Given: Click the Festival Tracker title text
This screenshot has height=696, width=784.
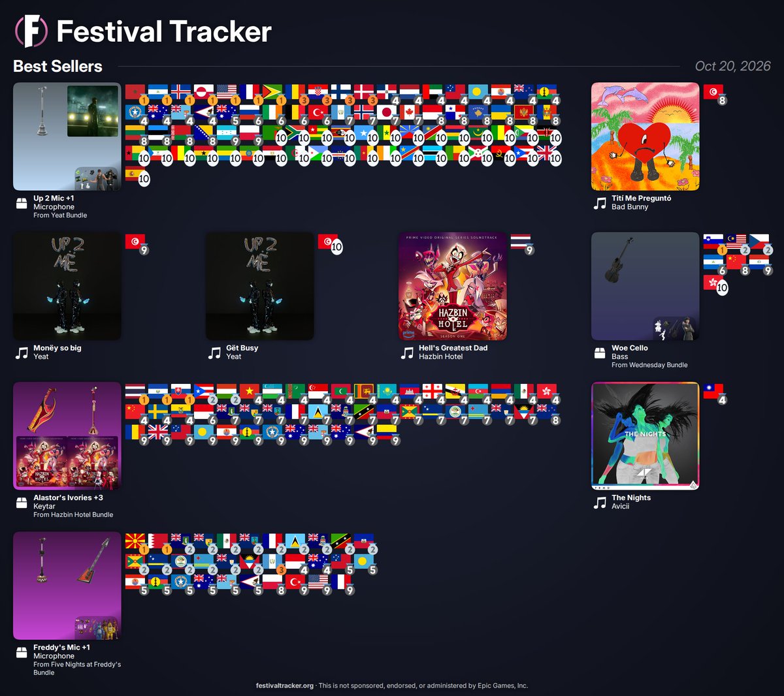Looking at the screenshot, I should point(164,31).
